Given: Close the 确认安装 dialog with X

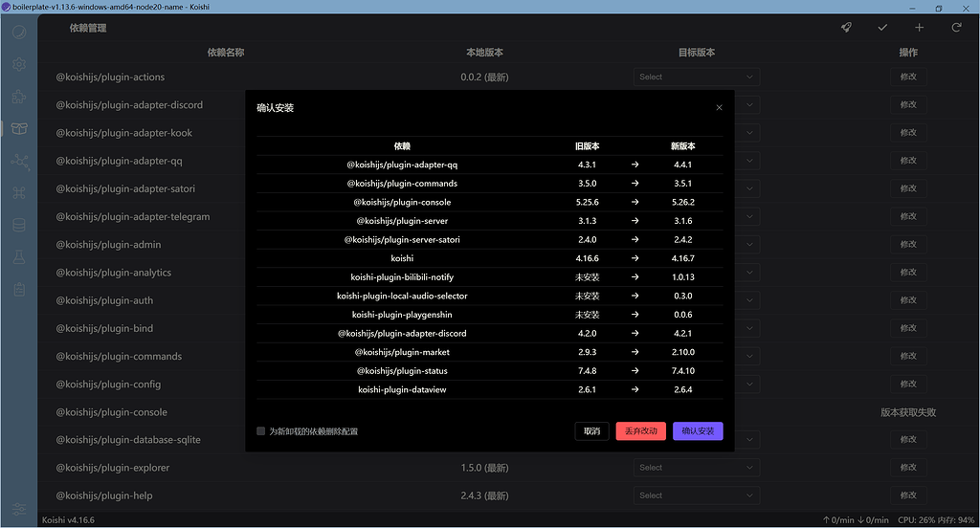Looking at the screenshot, I should point(720,108).
